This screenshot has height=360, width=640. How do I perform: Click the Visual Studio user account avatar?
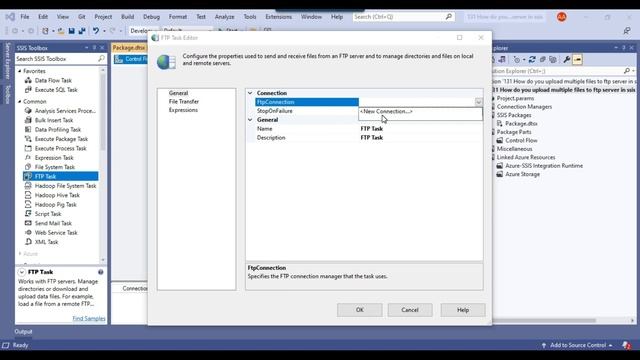562,17
